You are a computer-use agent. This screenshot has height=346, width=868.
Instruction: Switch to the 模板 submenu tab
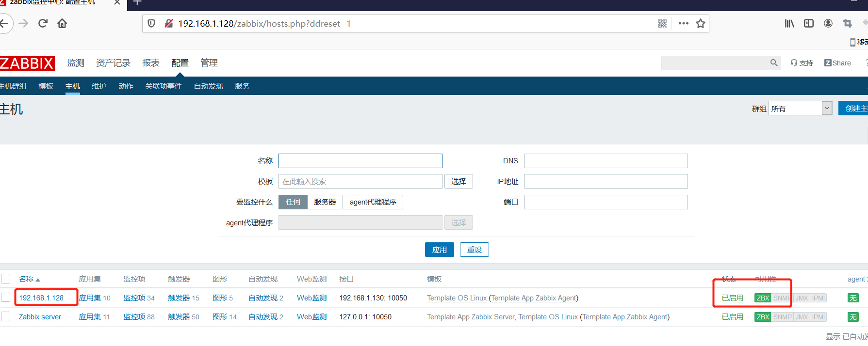[x=46, y=86]
